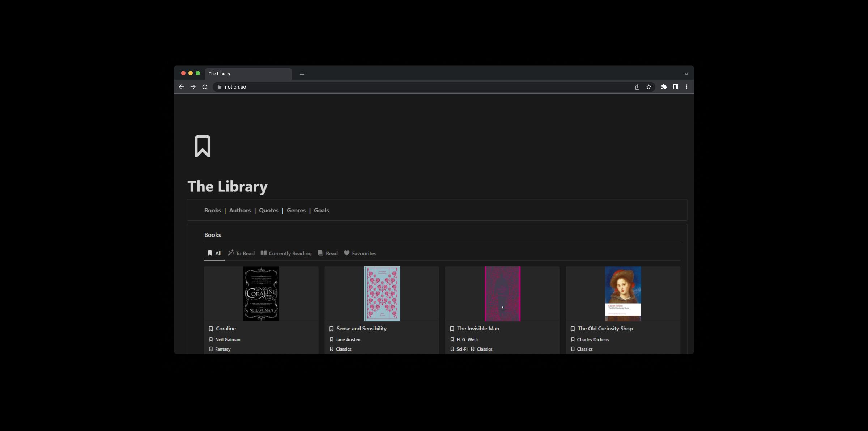Open The Old Curiosity Shop title
The height and width of the screenshot is (431, 868).
click(605, 329)
